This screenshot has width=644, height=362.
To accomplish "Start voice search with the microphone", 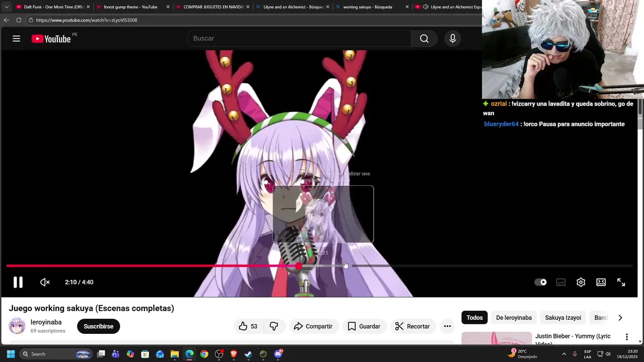I will [453, 39].
